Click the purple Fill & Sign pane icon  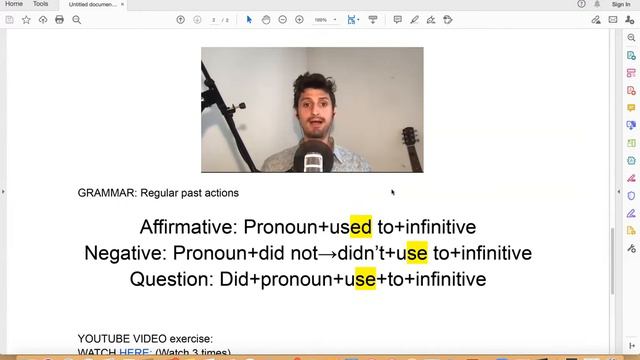tap(631, 213)
